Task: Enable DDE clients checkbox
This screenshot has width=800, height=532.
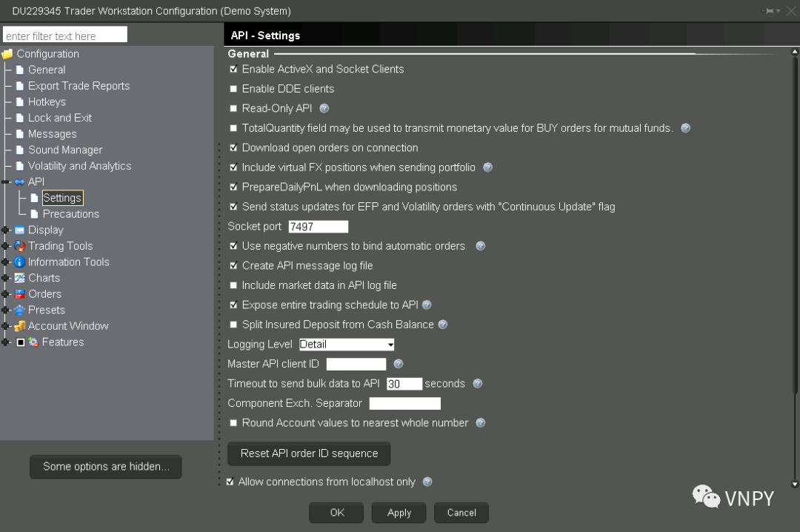Action: pos(233,89)
